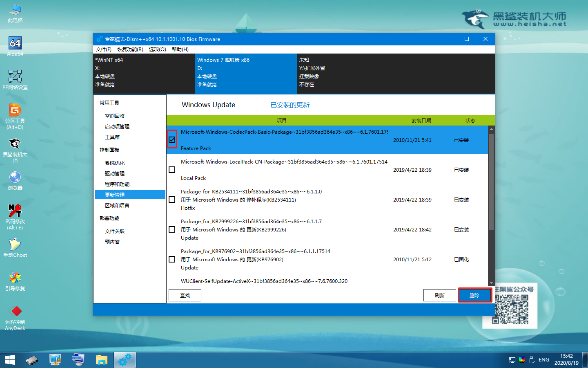Open the Aida64 desktop icon
This screenshot has height=368, width=588.
15,46
